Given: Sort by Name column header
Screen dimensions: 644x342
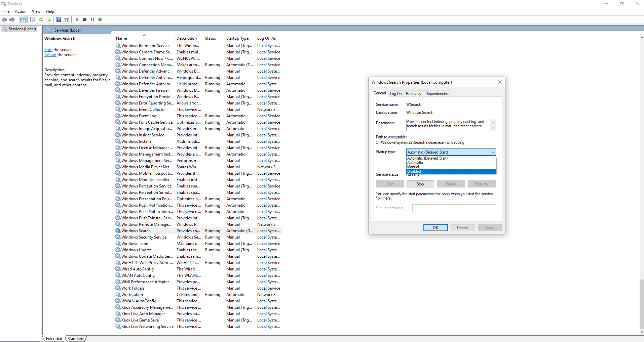Looking at the screenshot, I should pyautogui.click(x=144, y=38).
